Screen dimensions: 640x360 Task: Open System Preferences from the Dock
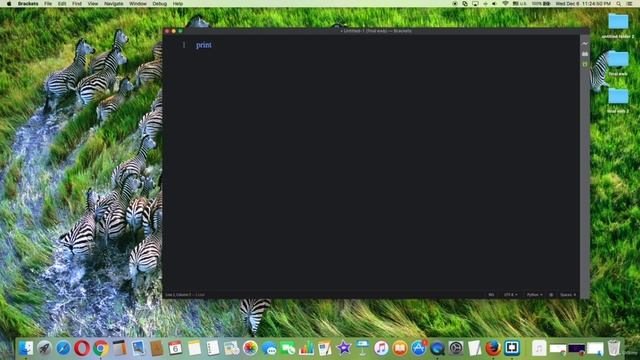(456, 348)
